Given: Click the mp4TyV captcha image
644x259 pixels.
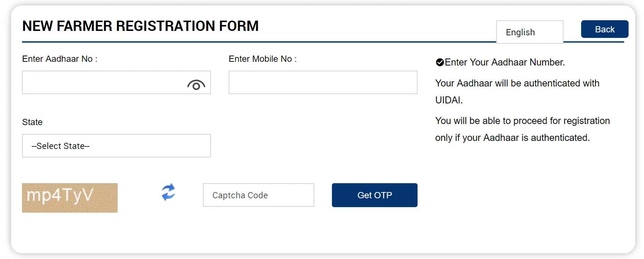Looking at the screenshot, I should coord(70,198).
